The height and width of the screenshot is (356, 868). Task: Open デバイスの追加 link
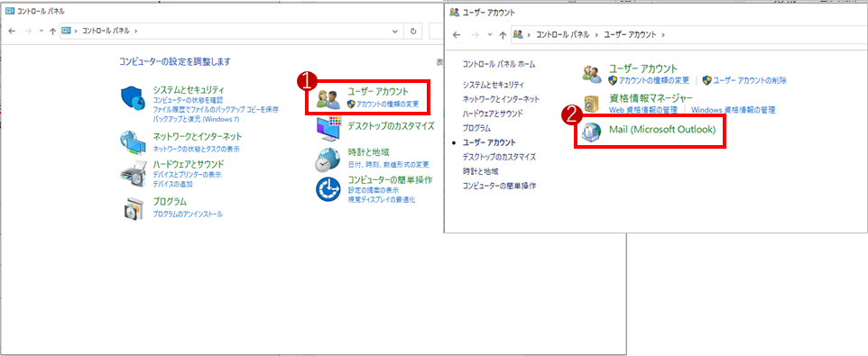point(172,184)
